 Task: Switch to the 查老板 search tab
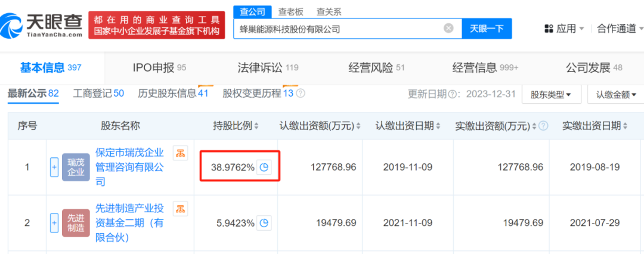(291, 12)
